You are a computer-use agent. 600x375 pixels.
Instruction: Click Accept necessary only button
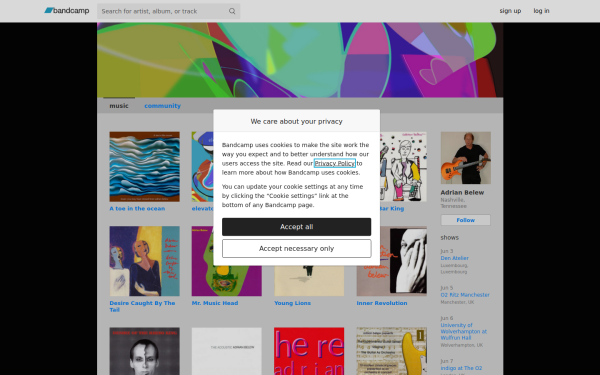(297, 249)
